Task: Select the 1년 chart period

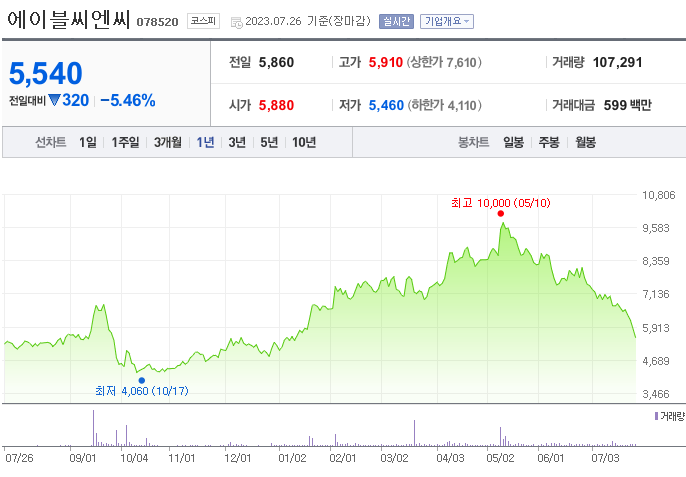Action: coord(205,142)
